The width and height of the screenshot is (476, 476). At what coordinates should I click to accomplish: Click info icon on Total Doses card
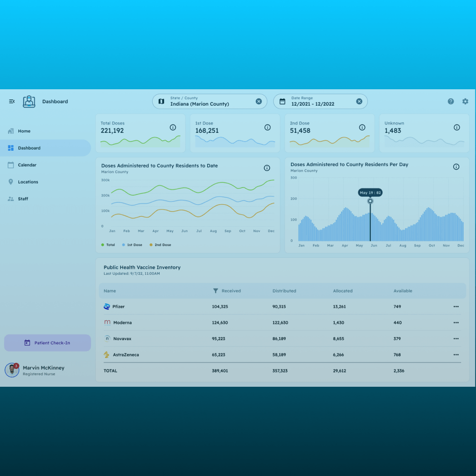pos(173,127)
